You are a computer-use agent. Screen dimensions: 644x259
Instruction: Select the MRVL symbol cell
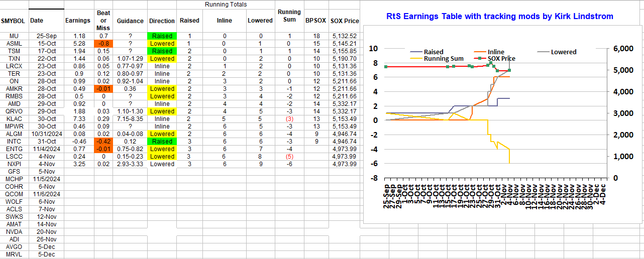pos(14,254)
